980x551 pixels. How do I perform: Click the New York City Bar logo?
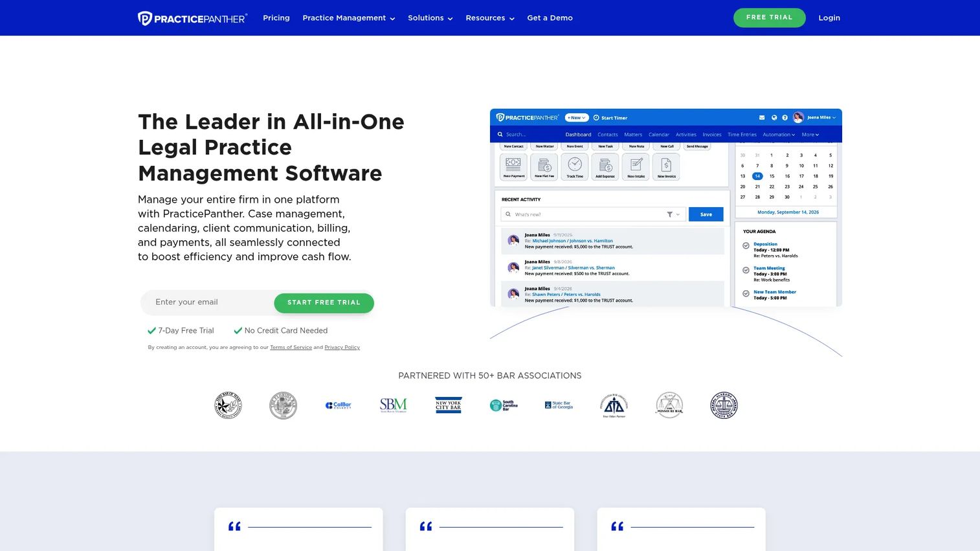tap(449, 405)
